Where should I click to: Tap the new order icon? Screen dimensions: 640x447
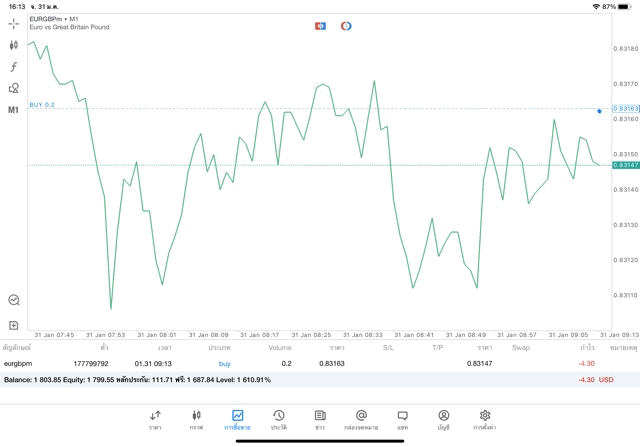[13, 325]
